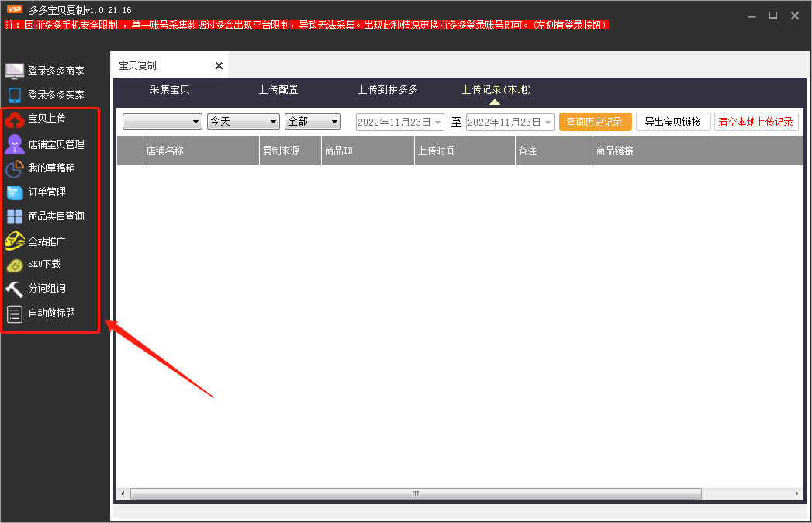Open the empty store selector dropdown
This screenshot has height=523, width=812.
[x=161, y=121]
